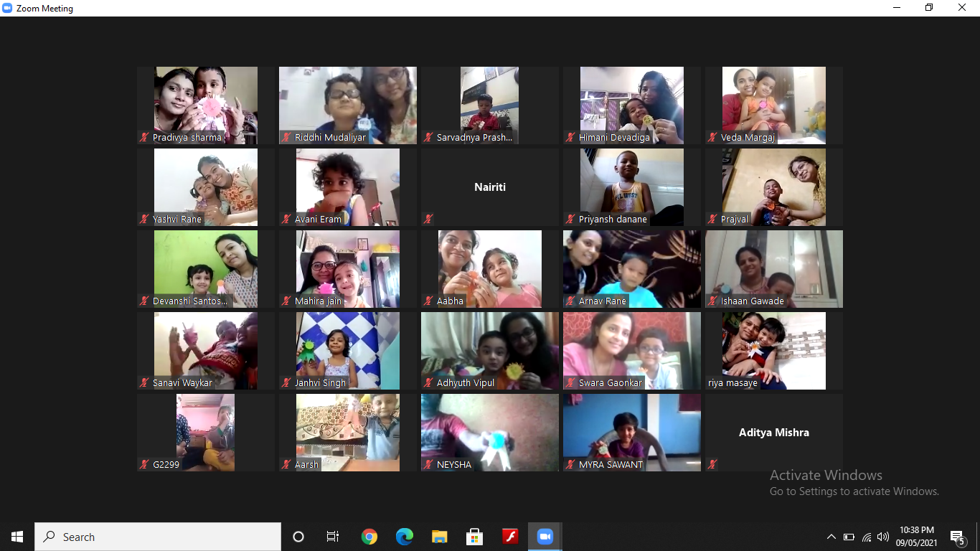Select Janhvi Singh's video tile

pos(348,351)
